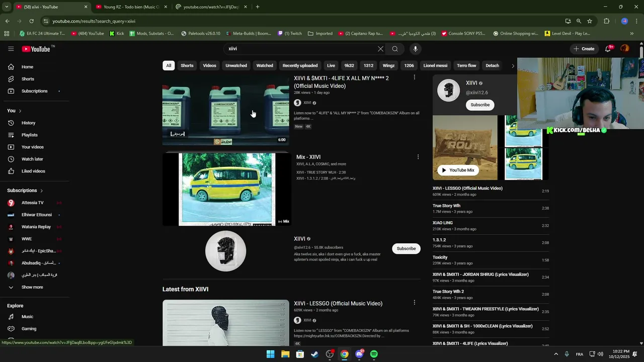Viewport: 644px width, 362px height.
Task: Open Chrome tab search dropdown
Action: point(6,7)
